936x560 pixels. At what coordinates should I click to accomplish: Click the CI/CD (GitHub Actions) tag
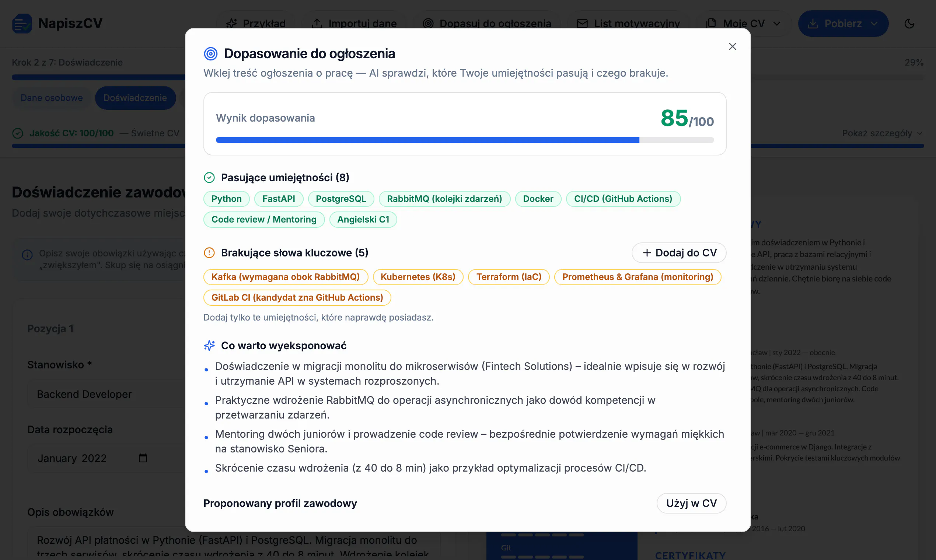point(623,199)
